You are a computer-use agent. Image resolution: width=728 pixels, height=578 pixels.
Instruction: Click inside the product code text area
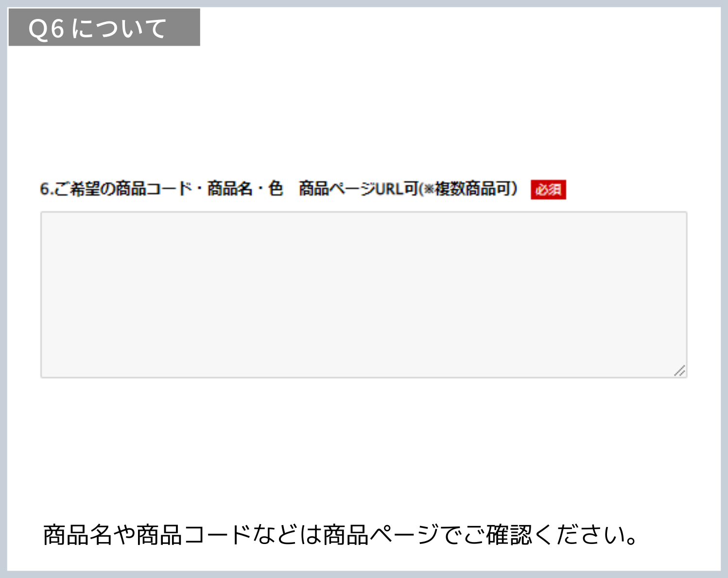364,294
